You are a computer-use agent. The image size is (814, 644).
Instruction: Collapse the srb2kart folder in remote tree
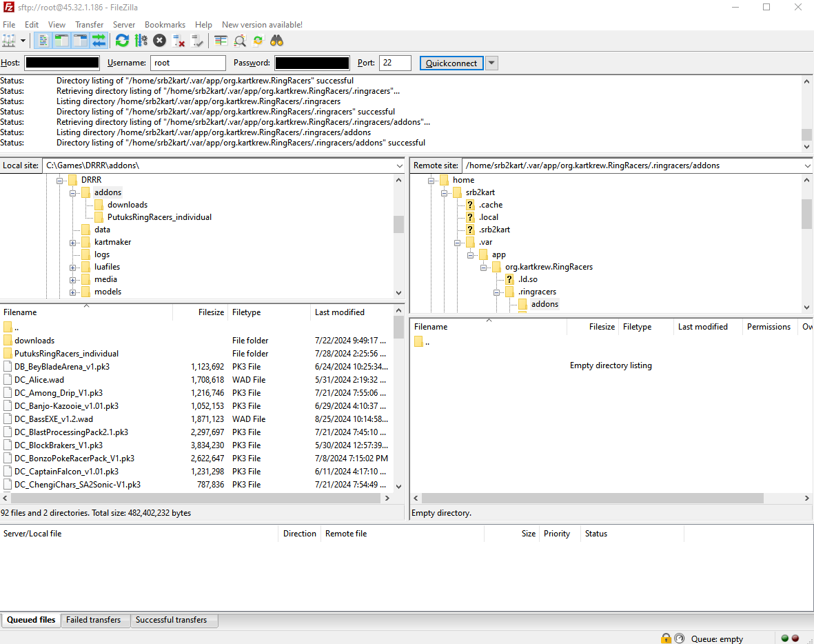click(x=445, y=192)
